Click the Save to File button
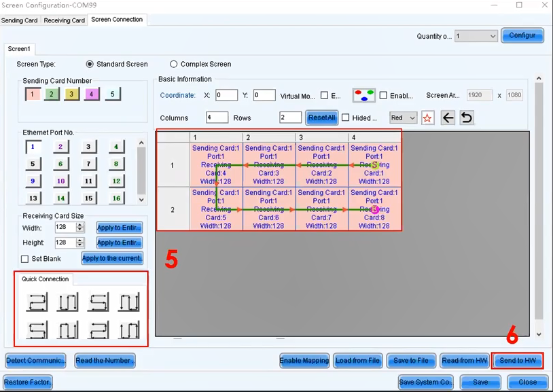The image size is (553, 392). click(x=412, y=361)
